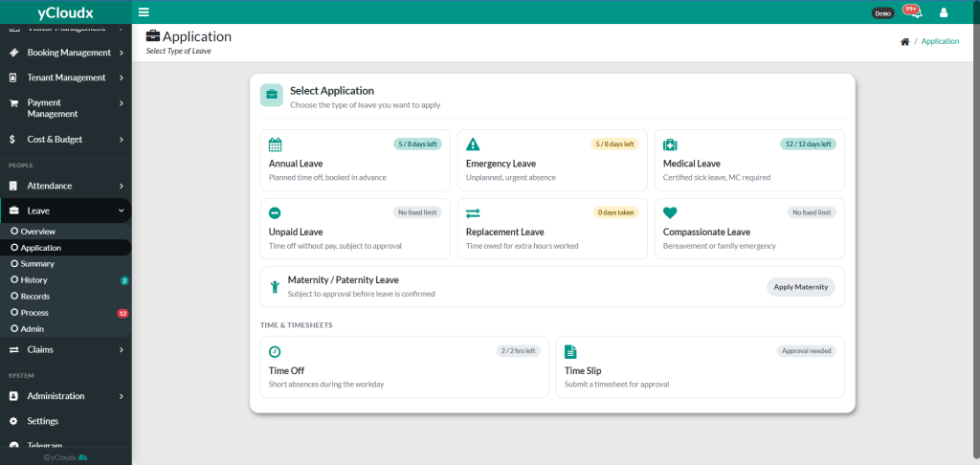Viewport: 980px width, 465px height.
Task: Click the Process badge showing 12
Action: (122, 313)
